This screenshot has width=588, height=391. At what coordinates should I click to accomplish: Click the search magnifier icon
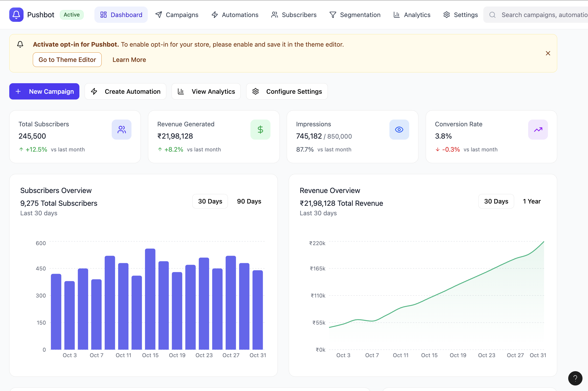click(x=492, y=15)
